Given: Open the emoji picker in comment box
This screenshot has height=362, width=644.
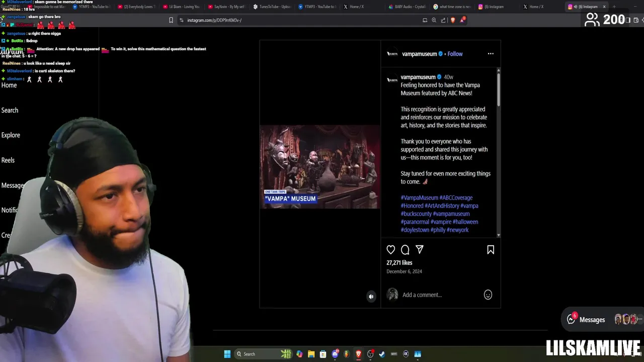Looking at the screenshot, I should tap(488, 295).
